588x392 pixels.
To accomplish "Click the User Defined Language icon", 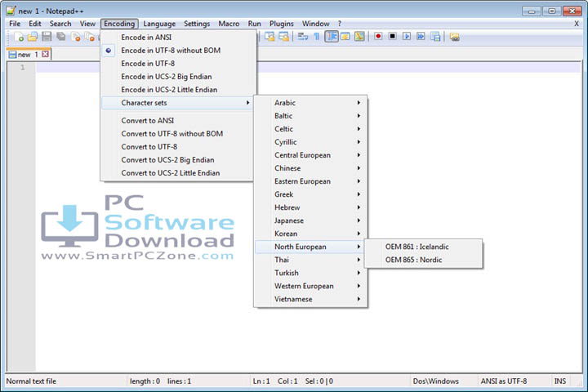I will pyautogui.click(x=345, y=37).
